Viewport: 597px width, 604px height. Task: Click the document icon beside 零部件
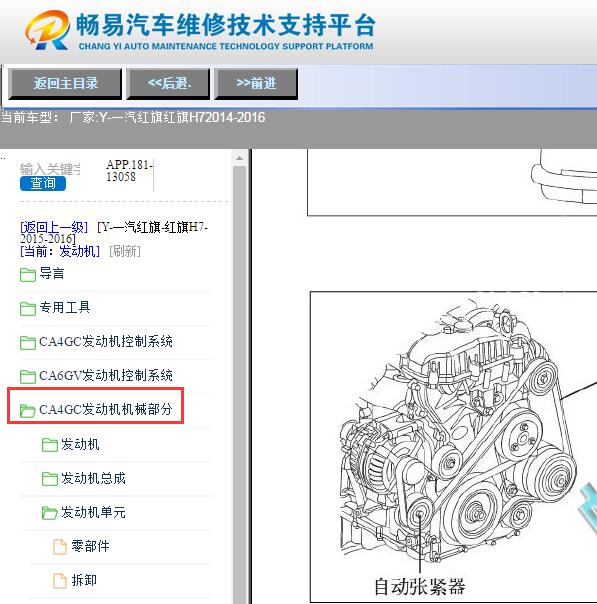(x=60, y=547)
